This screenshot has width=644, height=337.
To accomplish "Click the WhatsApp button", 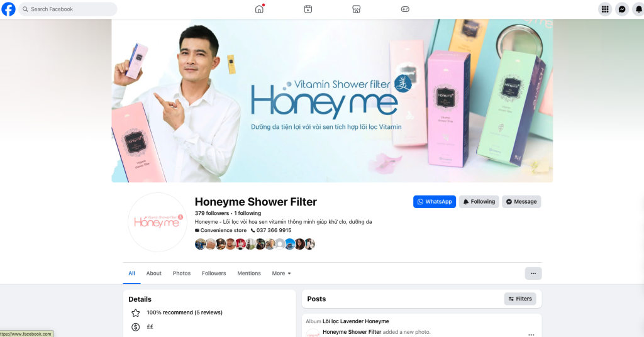I will point(434,202).
